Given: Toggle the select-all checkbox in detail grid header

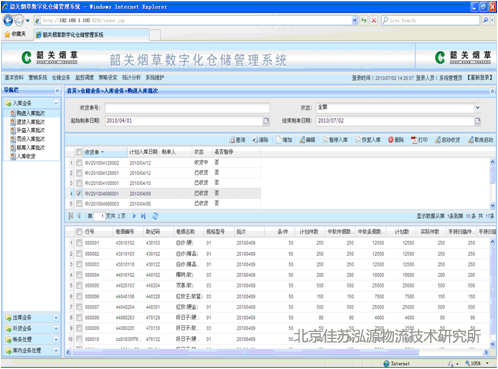Looking at the screenshot, I should click(79, 231).
